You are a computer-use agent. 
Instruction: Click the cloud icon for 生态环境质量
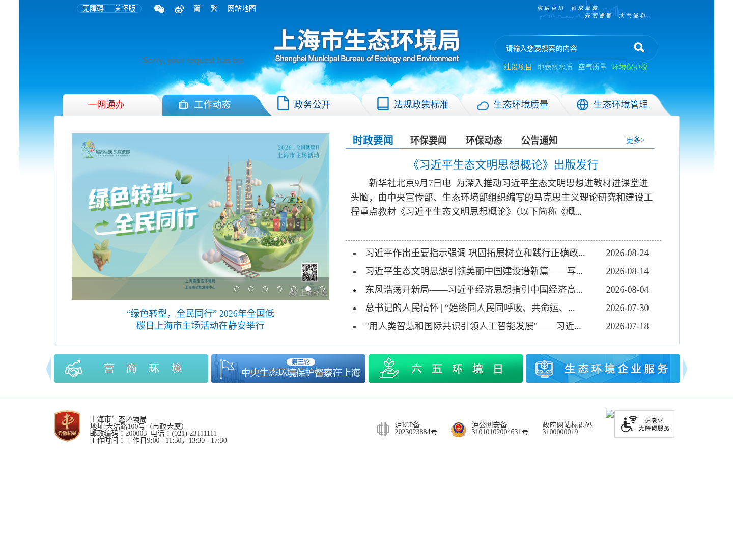(483, 105)
